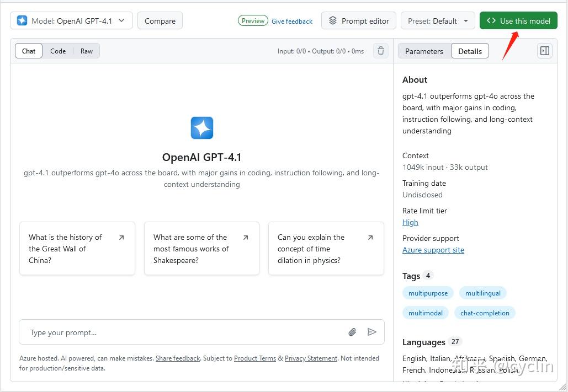The width and height of the screenshot is (568, 392).
Task: Click the paperclip attach file icon
Action: click(x=352, y=332)
